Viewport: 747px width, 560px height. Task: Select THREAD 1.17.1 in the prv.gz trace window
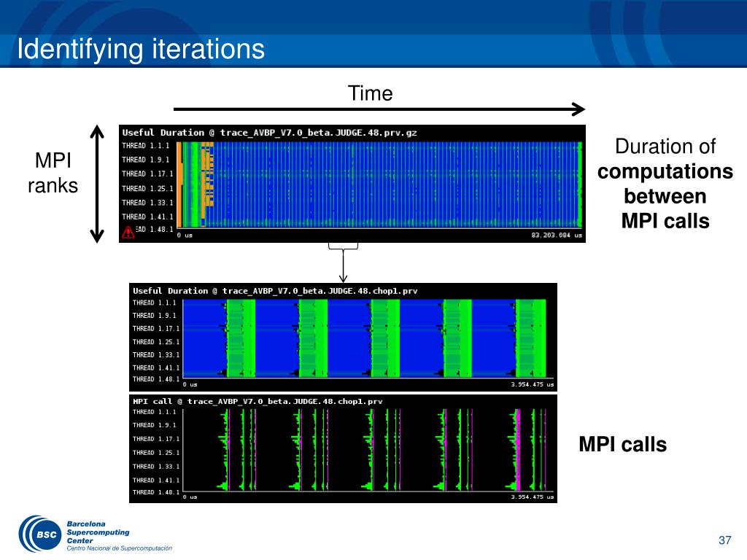point(147,174)
